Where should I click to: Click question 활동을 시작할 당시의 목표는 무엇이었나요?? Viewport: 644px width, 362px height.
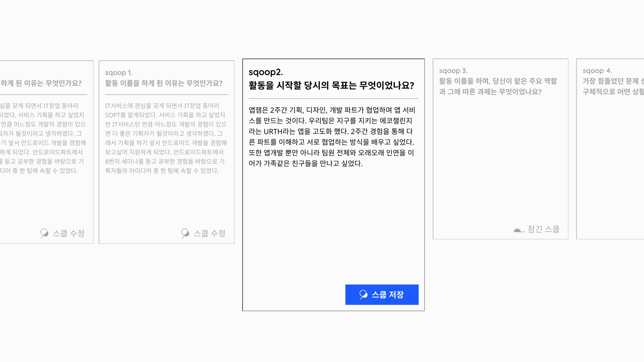[331, 85]
